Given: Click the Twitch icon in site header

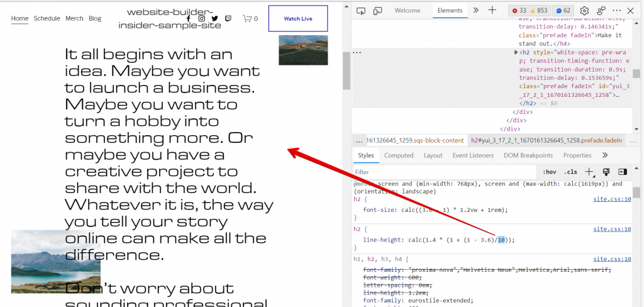Looking at the screenshot, I should [228, 18].
